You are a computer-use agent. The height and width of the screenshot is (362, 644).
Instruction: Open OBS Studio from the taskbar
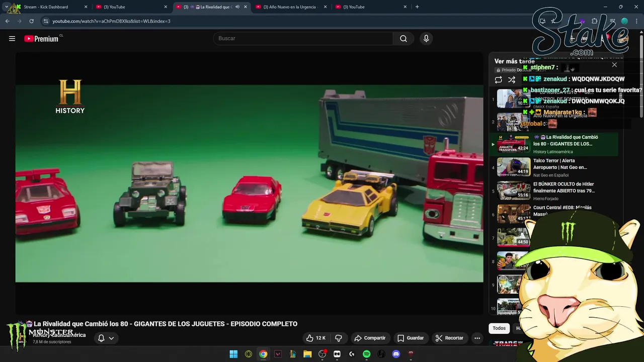[322, 354]
